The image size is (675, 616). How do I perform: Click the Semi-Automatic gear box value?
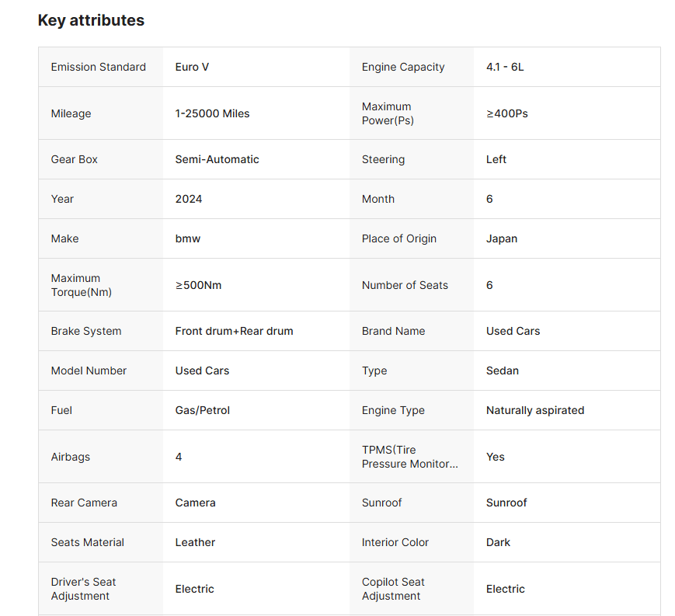click(x=217, y=159)
